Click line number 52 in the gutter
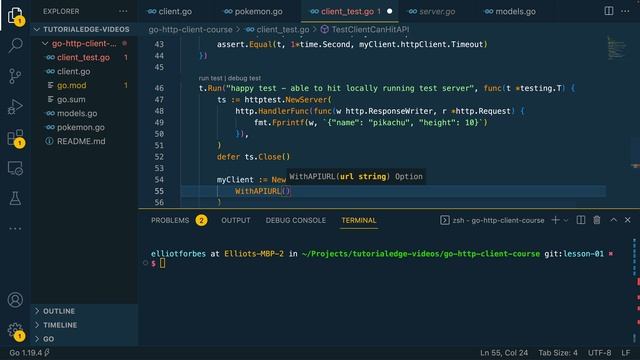The height and width of the screenshot is (360, 640). pyautogui.click(x=159, y=157)
